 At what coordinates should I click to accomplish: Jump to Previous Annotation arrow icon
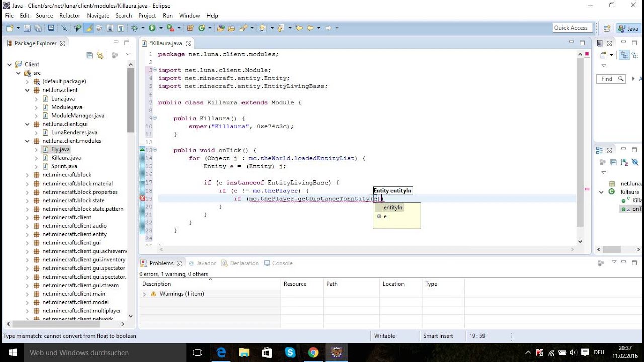[280, 28]
